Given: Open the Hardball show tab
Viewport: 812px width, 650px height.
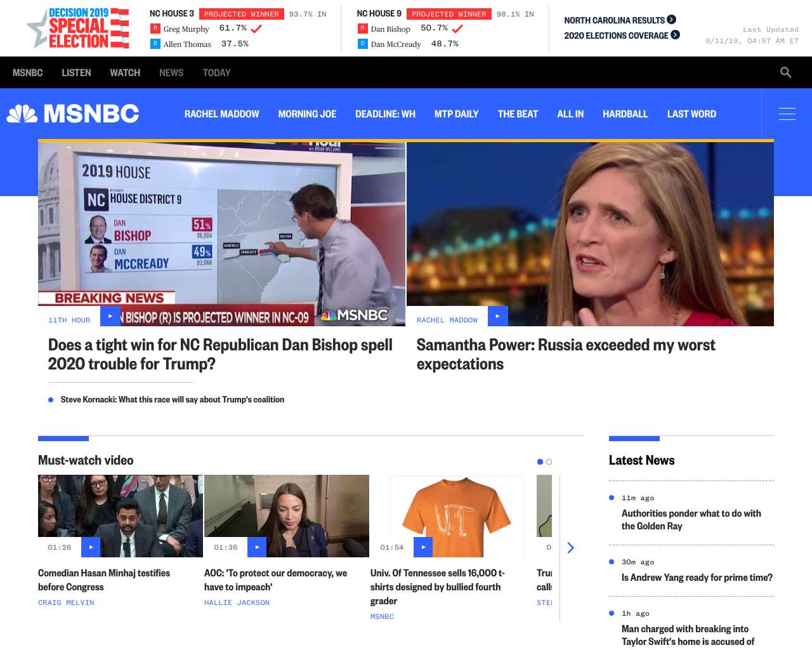Looking at the screenshot, I should (625, 114).
